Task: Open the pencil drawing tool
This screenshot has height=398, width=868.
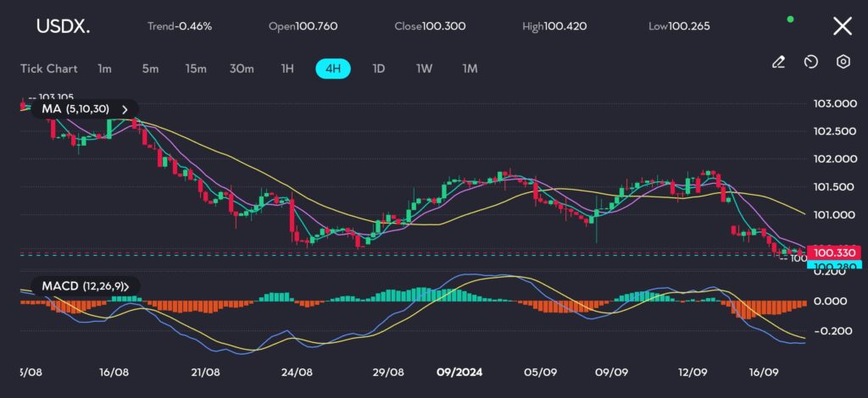Action: [778, 62]
